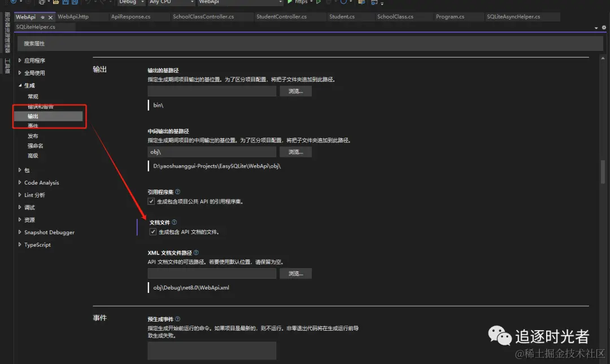Expand the 包 section
Screen dimensions: 610x364
click(x=20, y=170)
